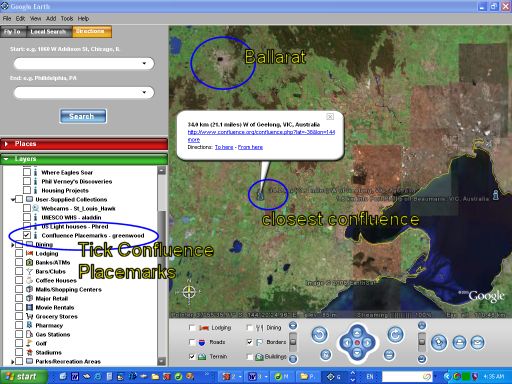Click the blue Search button
This screenshot has width=512, height=384.
coord(83,116)
